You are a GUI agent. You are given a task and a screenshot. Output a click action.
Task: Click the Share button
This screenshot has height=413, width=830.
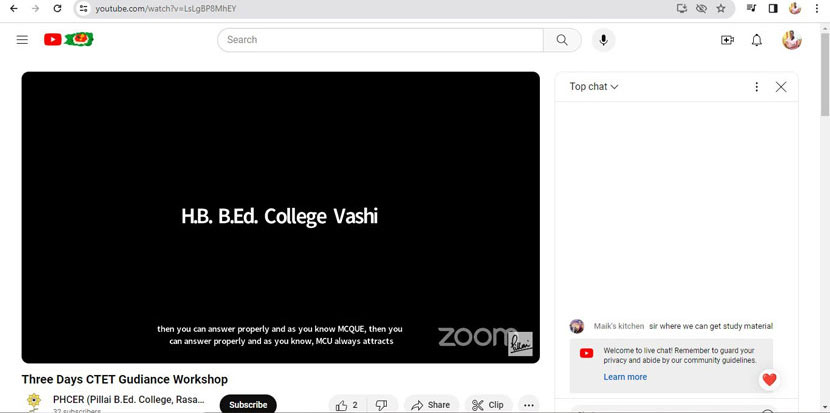(430, 405)
